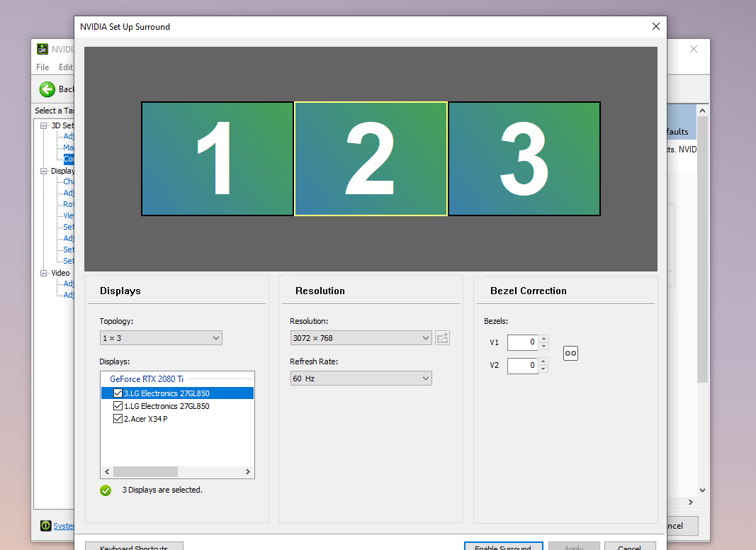Open the File menu
The image size is (756, 550).
tap(43, 67)
